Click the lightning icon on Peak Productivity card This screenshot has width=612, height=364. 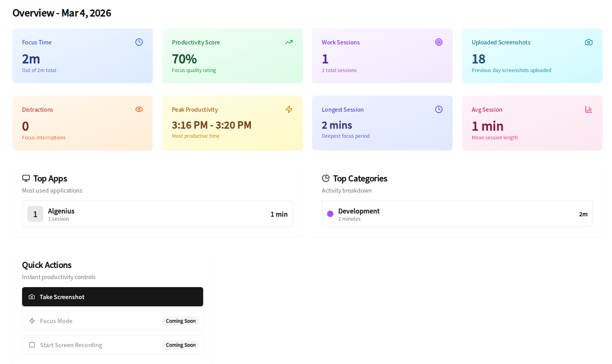coord(289,109)
